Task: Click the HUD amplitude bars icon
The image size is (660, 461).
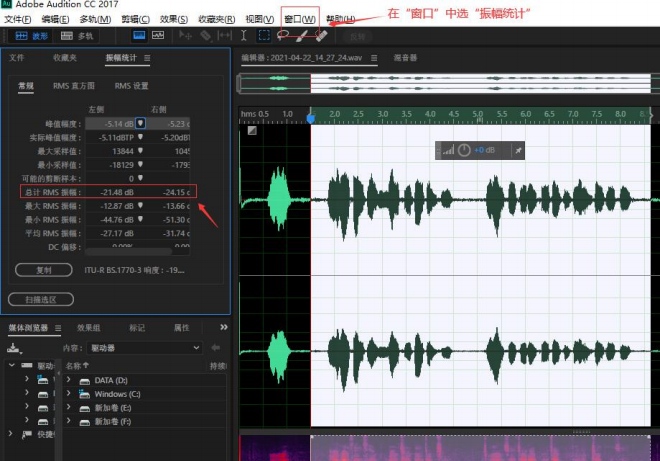Action: (x=448, y=150)
